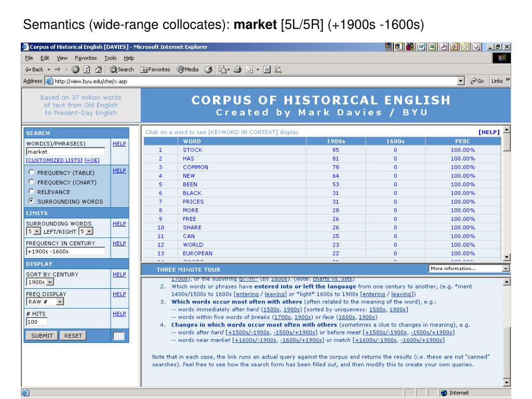Click the last icon on the IE toolbar
The image size is (532, 399).
point(278,70)
